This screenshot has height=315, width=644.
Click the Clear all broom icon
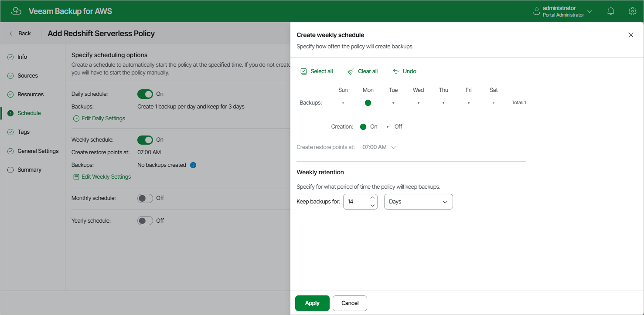click(x=351, y=71)
